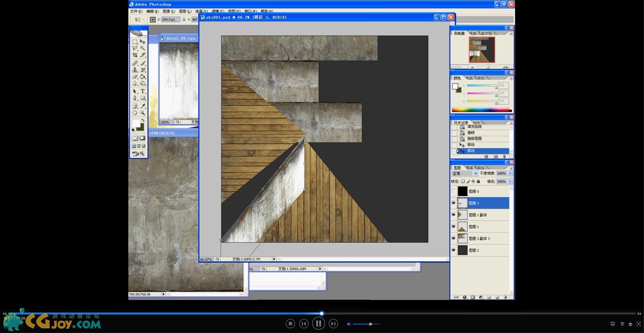Hide 图层 1 layer eye

click(454, 226)
